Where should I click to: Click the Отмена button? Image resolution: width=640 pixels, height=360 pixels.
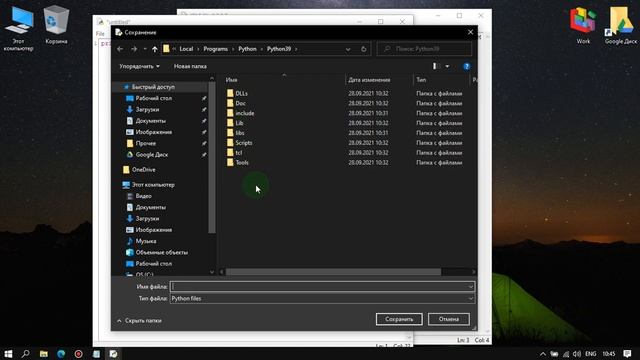[449, 319]
